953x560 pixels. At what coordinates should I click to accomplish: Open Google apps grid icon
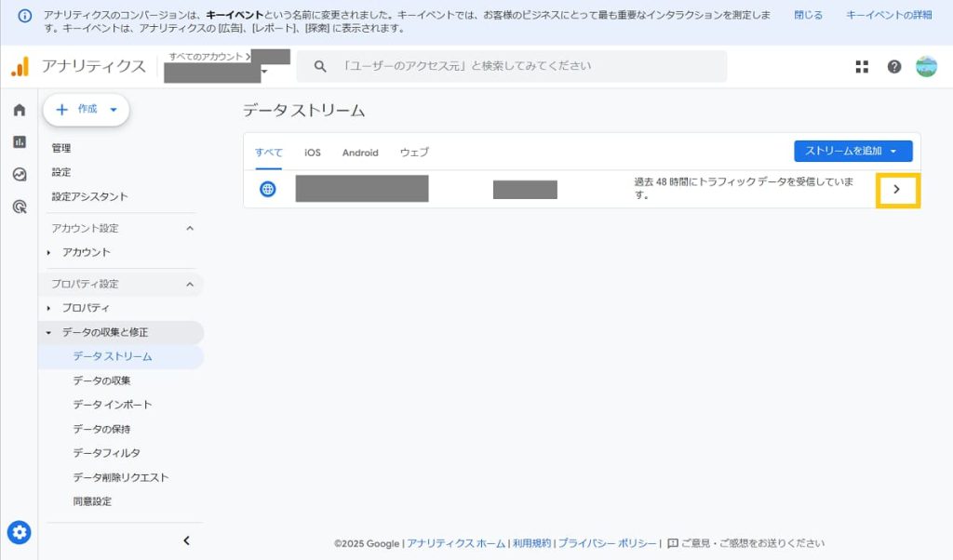[862, 66]
